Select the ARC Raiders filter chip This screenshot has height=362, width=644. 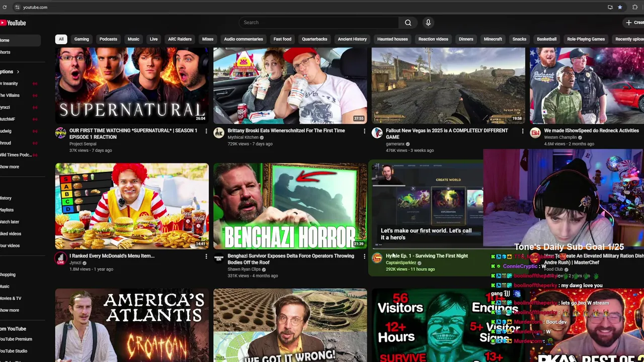coord(180,39)
